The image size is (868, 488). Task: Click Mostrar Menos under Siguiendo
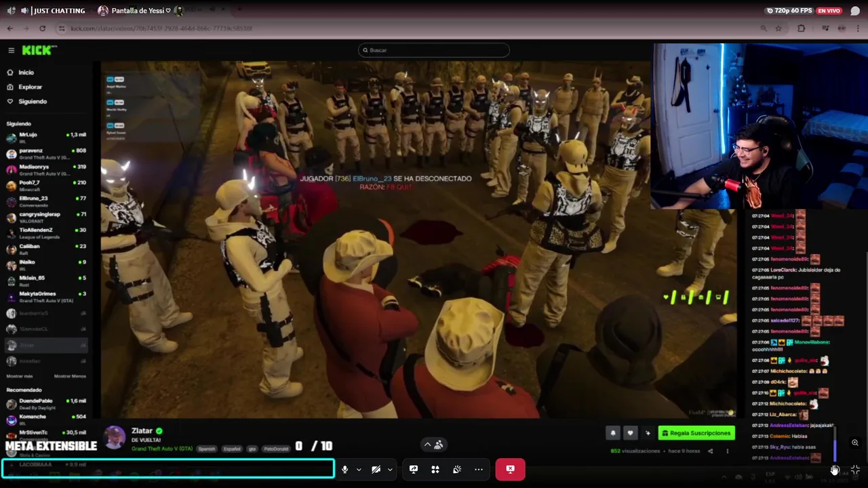[70, 376]
